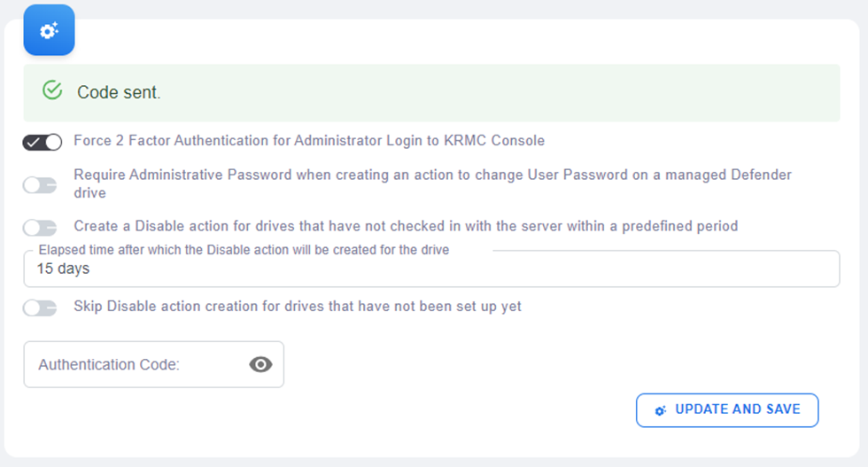Click the Skip Disable action creation label
The image size is (868, 467).
tap(297, 307)
